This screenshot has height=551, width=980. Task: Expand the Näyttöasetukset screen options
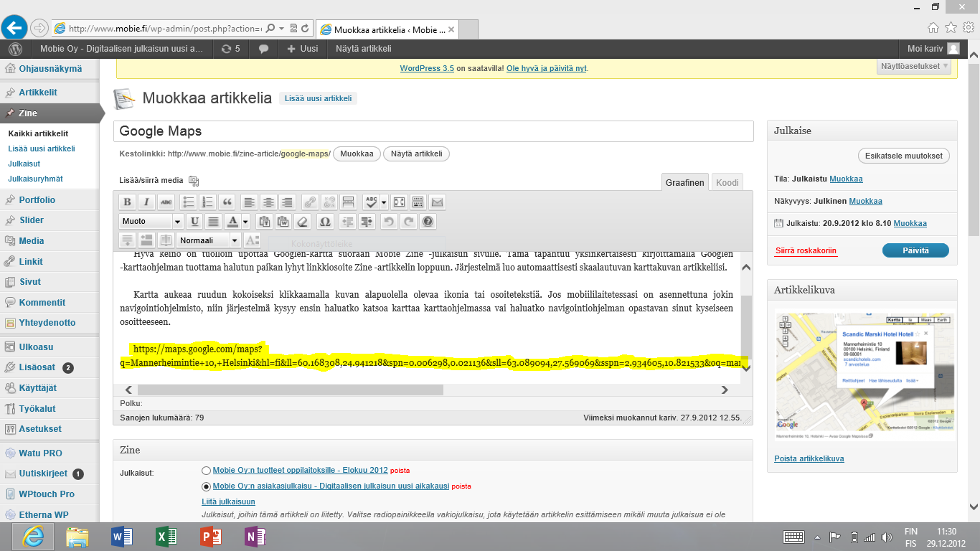click(915, 67)
